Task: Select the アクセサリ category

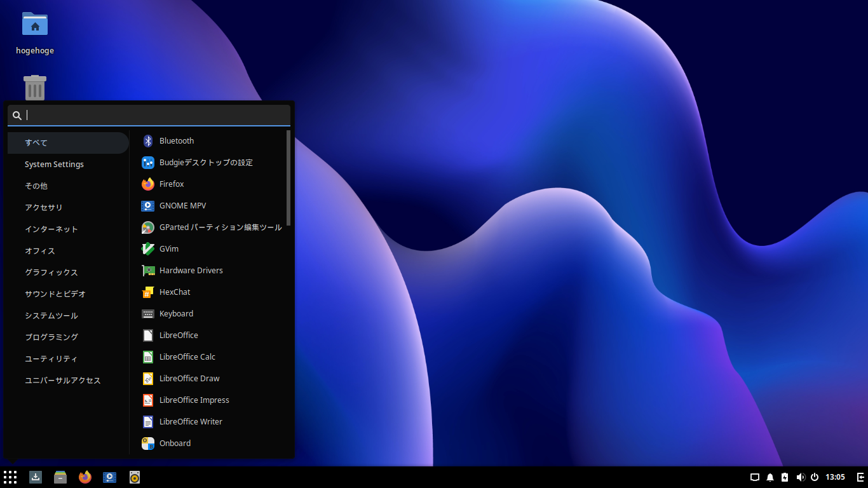Action: (68, 208)
